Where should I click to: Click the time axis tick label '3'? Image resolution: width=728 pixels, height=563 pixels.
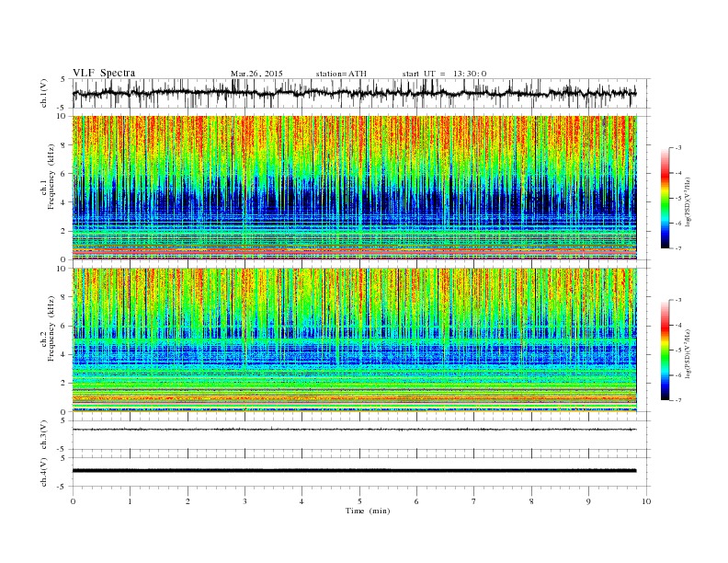pyautogui.click(x=245, y=501)
